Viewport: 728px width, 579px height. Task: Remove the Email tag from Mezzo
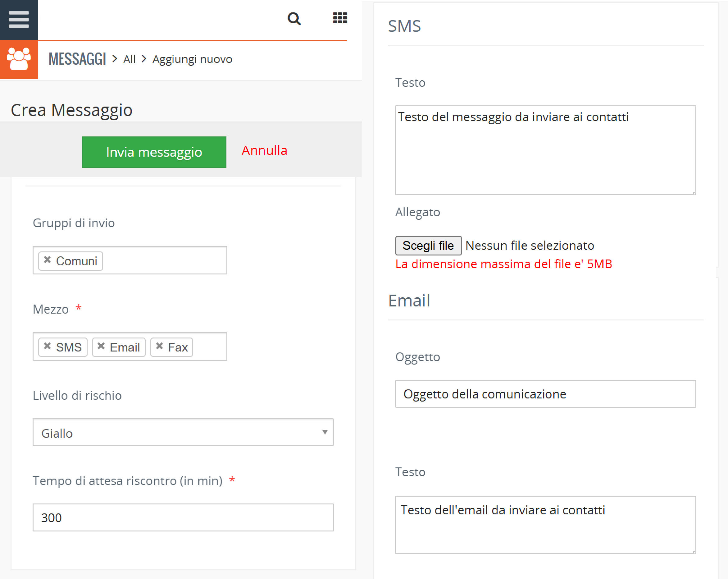click(x=101, y=346)
